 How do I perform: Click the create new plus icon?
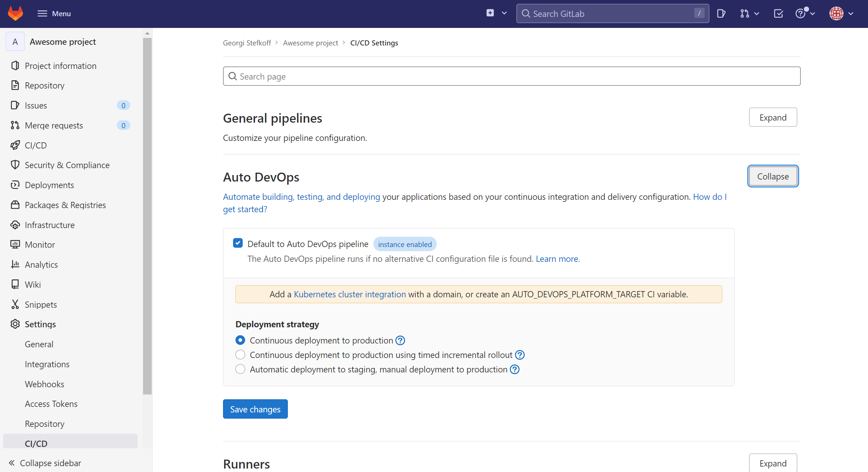(x=490, y=13)
